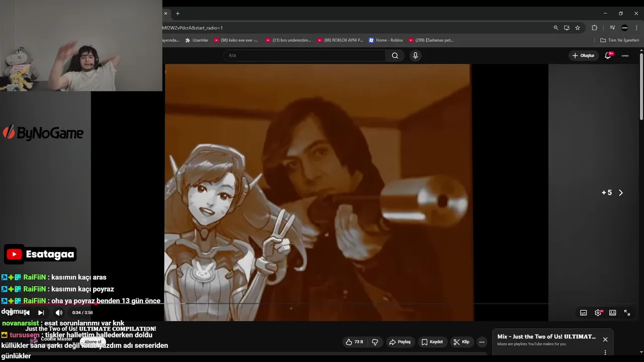Open the 'keko eee eee' bookmark
Image resolution: width=644 pixels, height=362 pixels.
[236, 40]
